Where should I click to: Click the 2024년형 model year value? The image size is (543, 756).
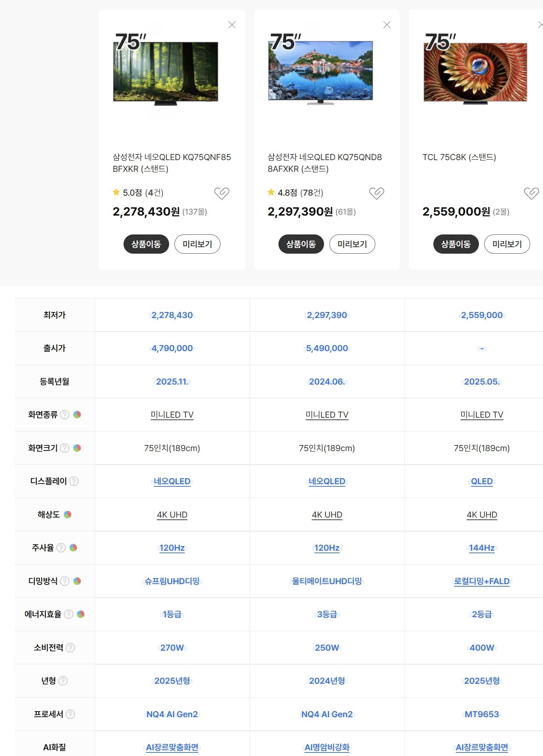[327, 681]
